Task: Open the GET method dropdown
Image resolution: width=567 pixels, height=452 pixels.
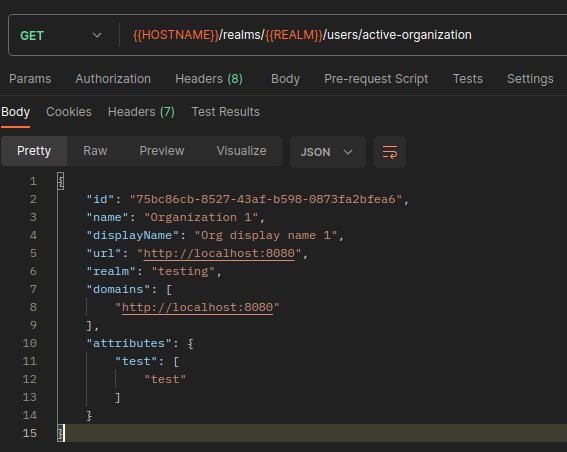Action: click(61, 35)
